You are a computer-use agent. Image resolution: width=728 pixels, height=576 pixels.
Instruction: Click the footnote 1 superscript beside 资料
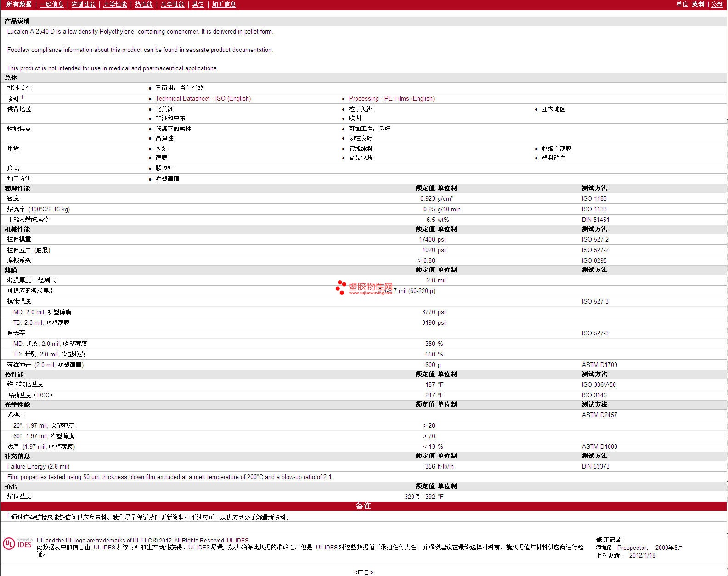pos(22,97)
